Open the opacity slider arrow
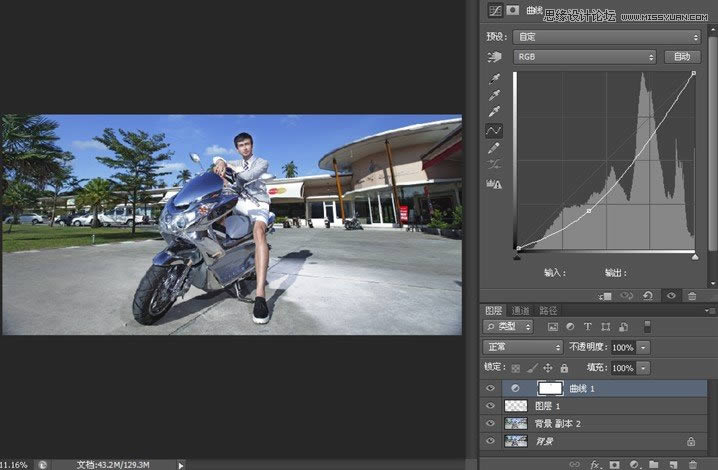 click(643, 348)
